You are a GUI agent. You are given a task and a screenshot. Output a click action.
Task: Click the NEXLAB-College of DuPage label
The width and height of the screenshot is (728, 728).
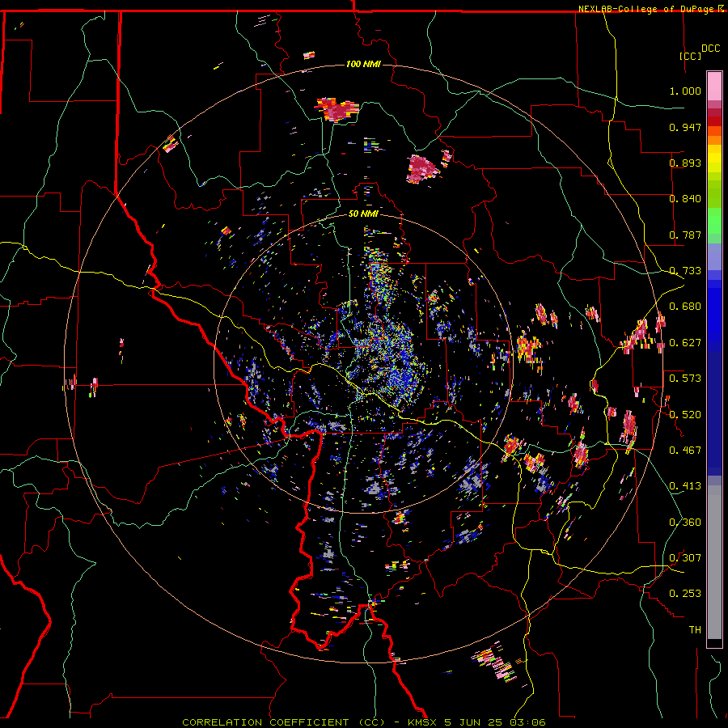click(x=647, y=9)
